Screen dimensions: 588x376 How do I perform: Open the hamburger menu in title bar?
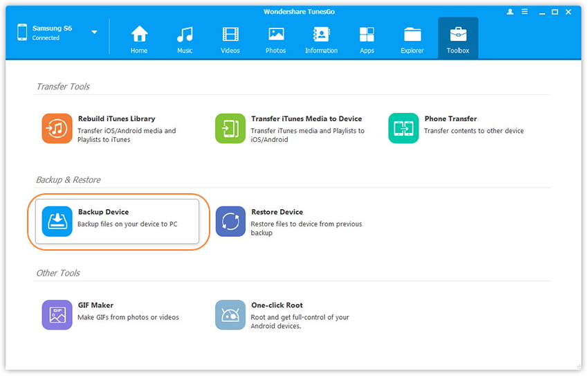click(524, 12)
